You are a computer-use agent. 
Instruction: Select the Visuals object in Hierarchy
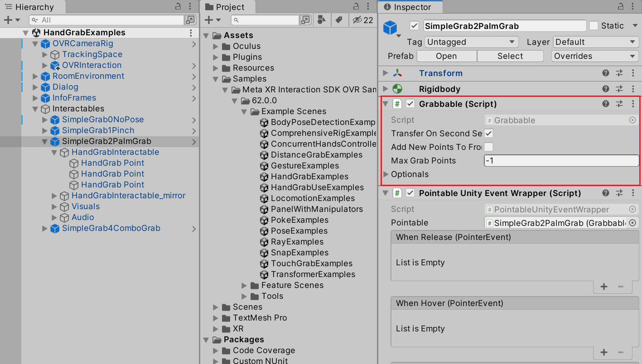(x=86, y=206)
